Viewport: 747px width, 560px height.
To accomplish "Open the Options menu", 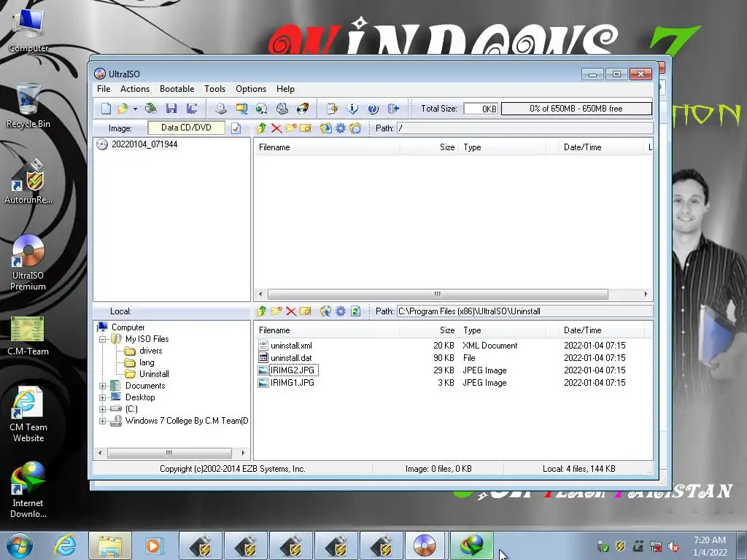I will 251,89.
